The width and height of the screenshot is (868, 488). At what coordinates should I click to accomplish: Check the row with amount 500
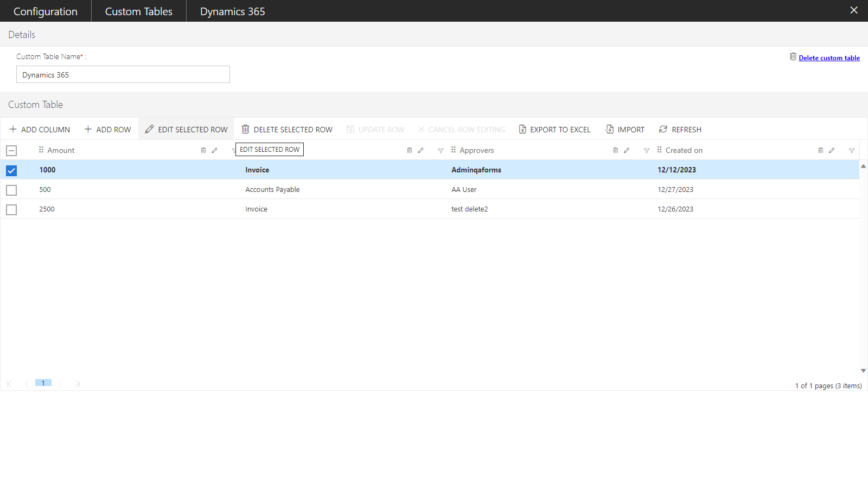11,190
